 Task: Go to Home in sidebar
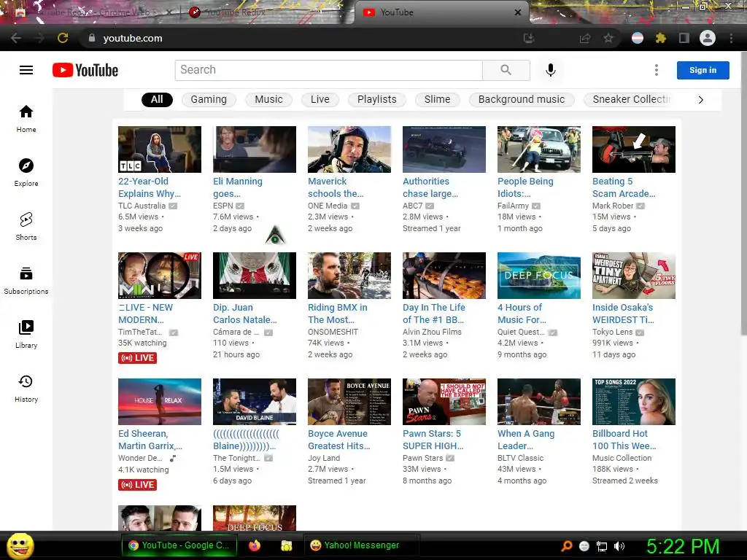pos(26,119)
